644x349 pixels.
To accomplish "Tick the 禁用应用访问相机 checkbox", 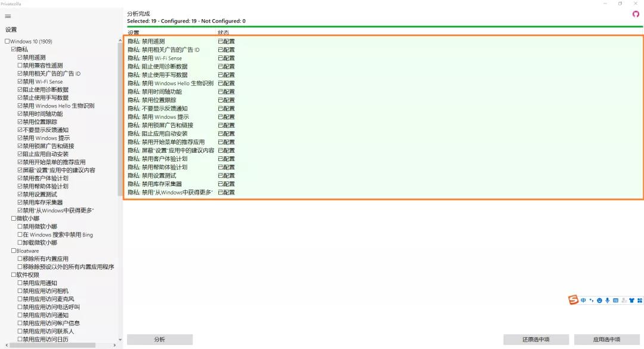I will tap(20, 291).
